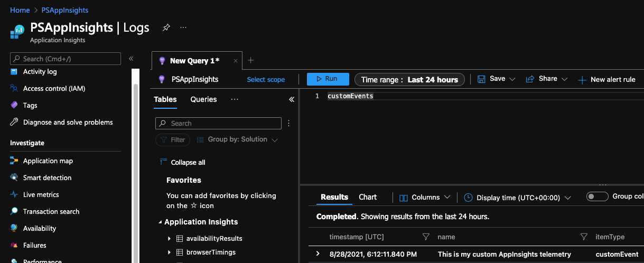Open Group by: Solution dropdown
Viewport: 644px width, 263px height.
point(237,140)
